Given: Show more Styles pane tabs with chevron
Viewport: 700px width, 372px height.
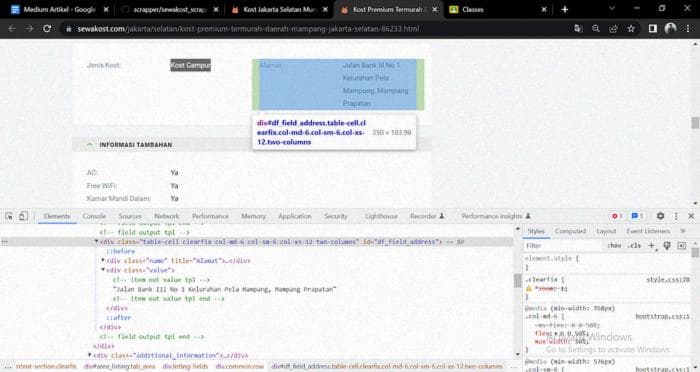Looking at the screenshot, I should tap(683, 231).
